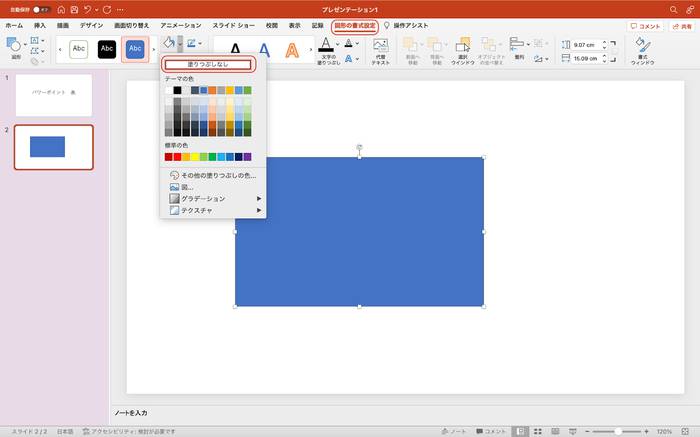Click the Home icon in title bar
700x437 pixels.
tap(62, 9)
